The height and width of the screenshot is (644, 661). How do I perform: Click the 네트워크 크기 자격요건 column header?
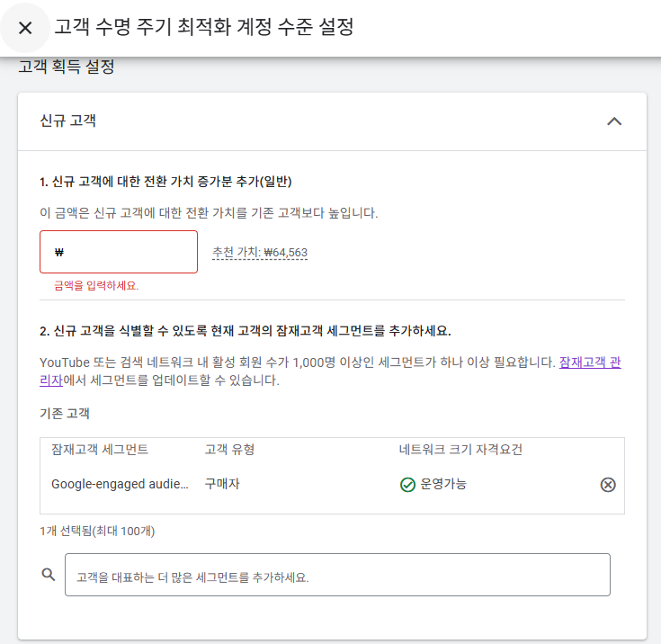pyautogui.click(x=460, y=449)
